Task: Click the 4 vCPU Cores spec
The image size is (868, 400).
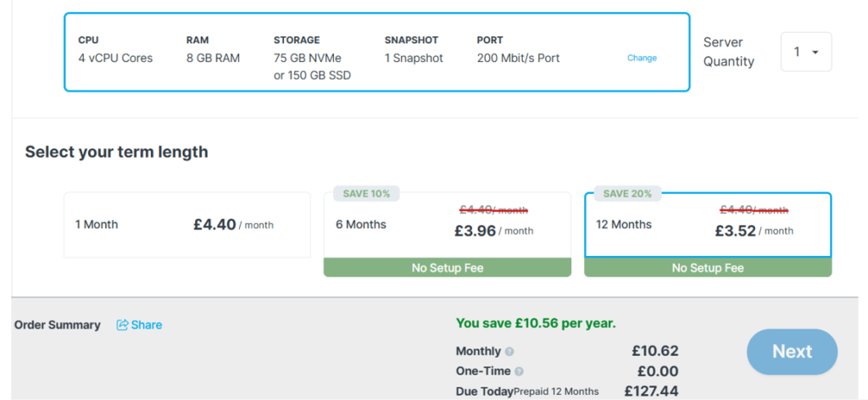Action: [115, 58]
